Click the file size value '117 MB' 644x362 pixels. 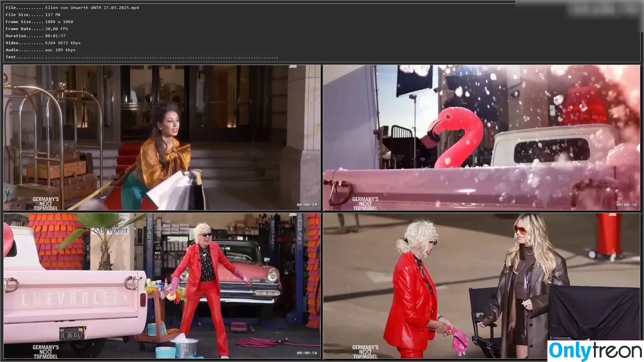click(x=53, y=15)
